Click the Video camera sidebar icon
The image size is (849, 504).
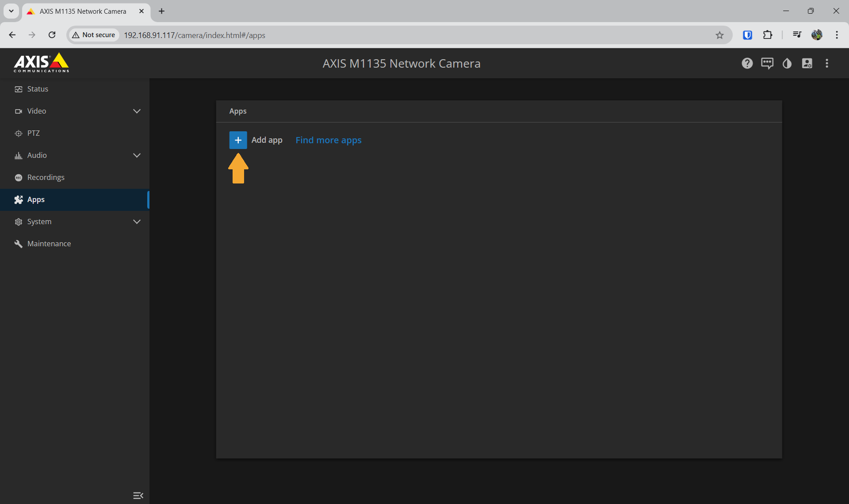point(18,111)
